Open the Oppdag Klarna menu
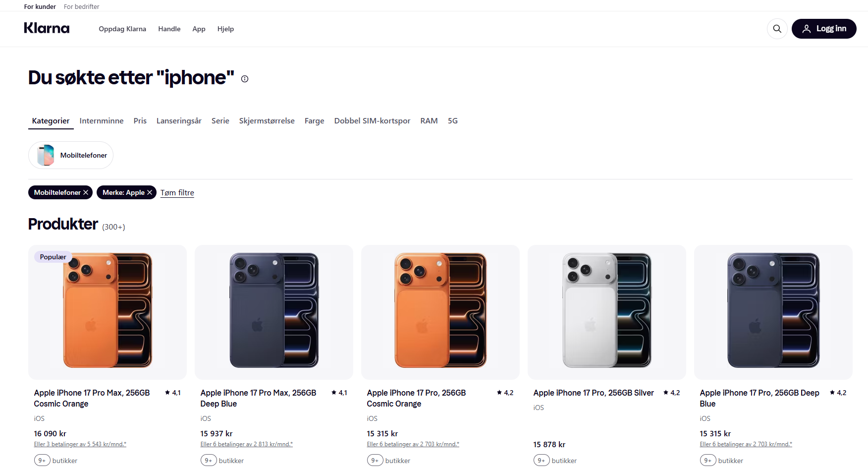Screen dimensions: 868x469 click(122, 29)
